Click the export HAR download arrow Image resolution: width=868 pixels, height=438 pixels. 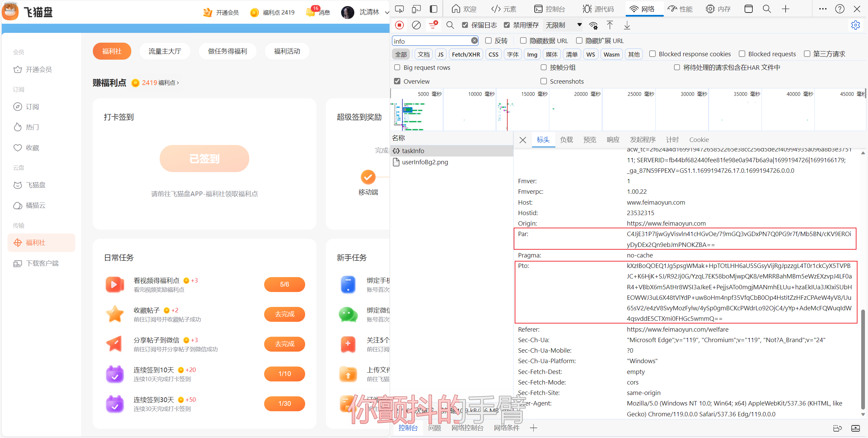point(627,25)
